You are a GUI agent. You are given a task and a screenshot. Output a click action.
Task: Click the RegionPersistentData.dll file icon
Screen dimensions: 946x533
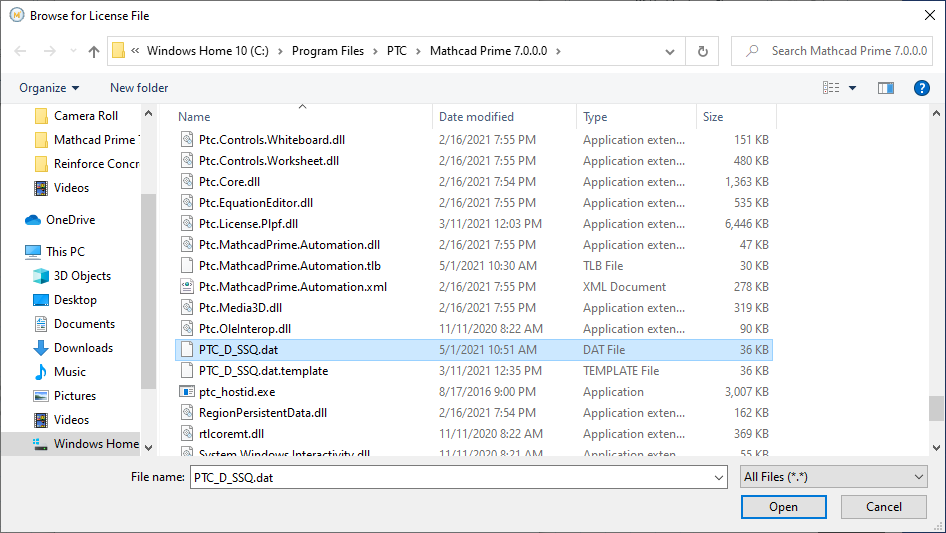coord(187,413)
